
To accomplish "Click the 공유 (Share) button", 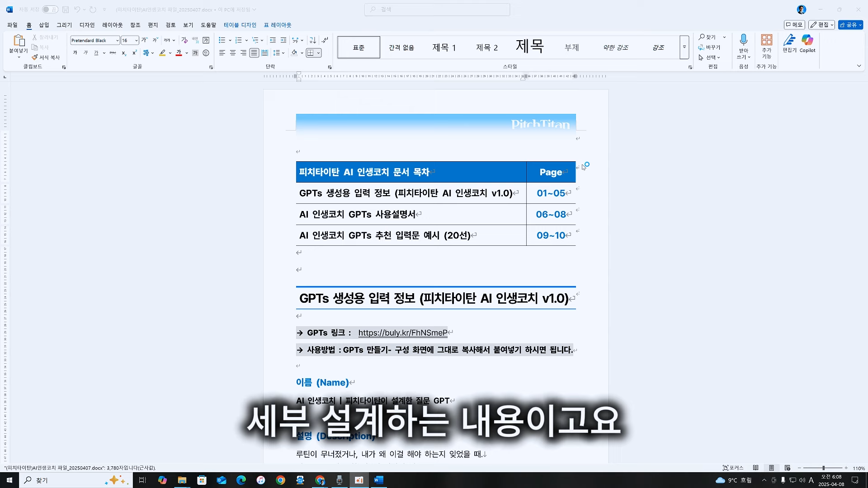I will pyautogui.click(x=850, y=25).
